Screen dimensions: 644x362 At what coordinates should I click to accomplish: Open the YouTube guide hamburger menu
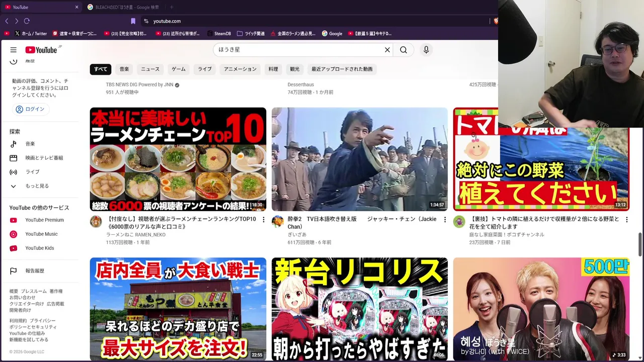(14, 50)
